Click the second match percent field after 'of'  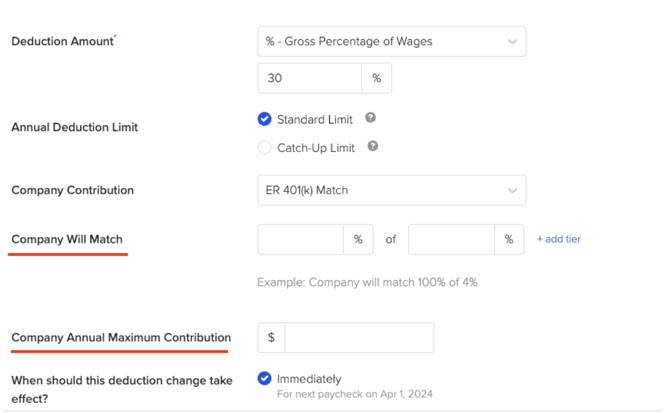point(451,239)
